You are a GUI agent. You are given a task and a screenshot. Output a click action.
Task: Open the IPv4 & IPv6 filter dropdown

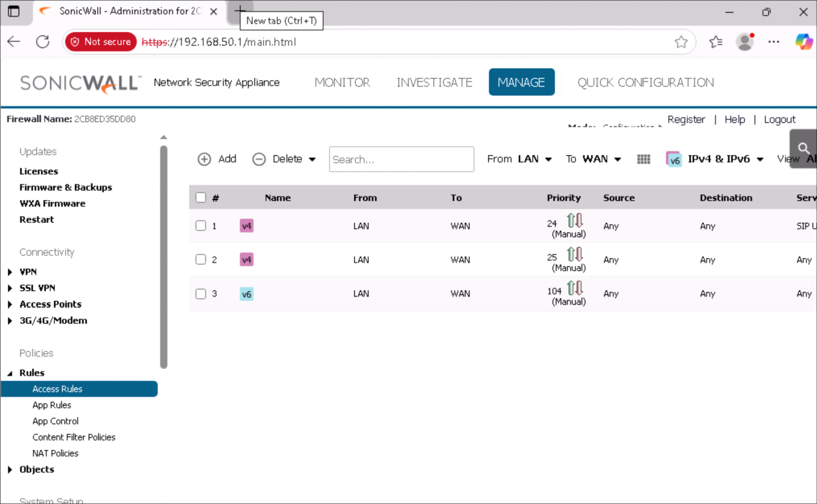click(719, 159)
